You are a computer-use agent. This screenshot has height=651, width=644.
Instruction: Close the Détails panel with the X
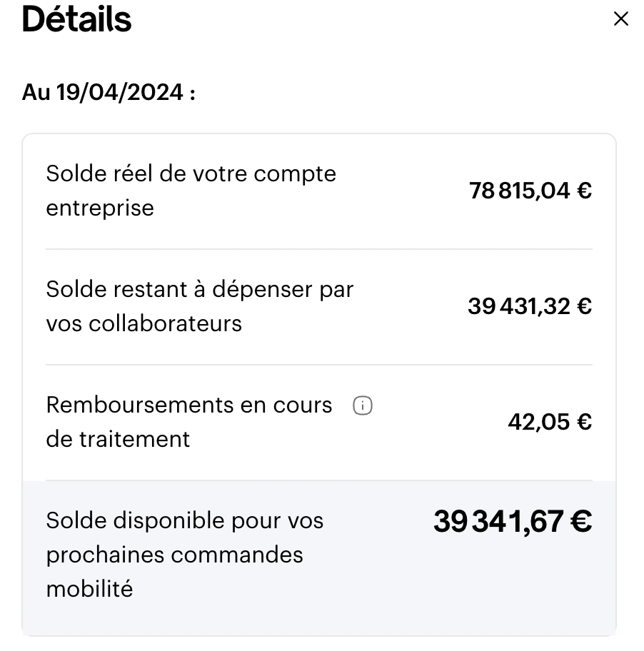tap(620, 19)
